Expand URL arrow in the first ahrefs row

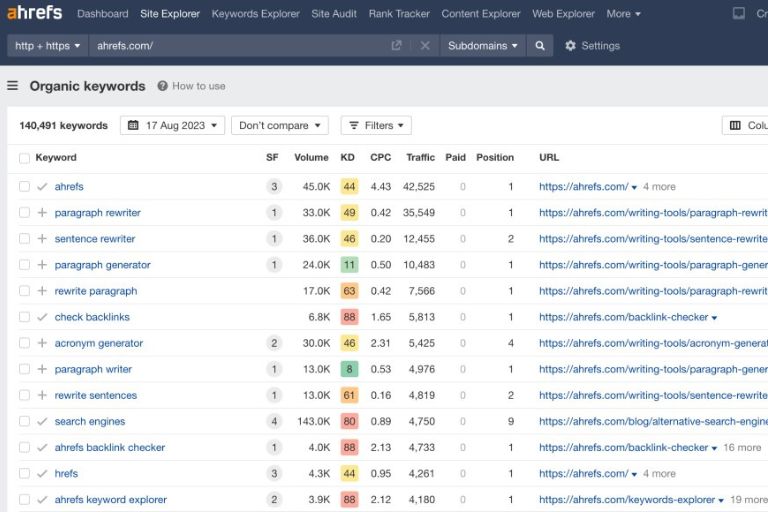click(634, 188)
